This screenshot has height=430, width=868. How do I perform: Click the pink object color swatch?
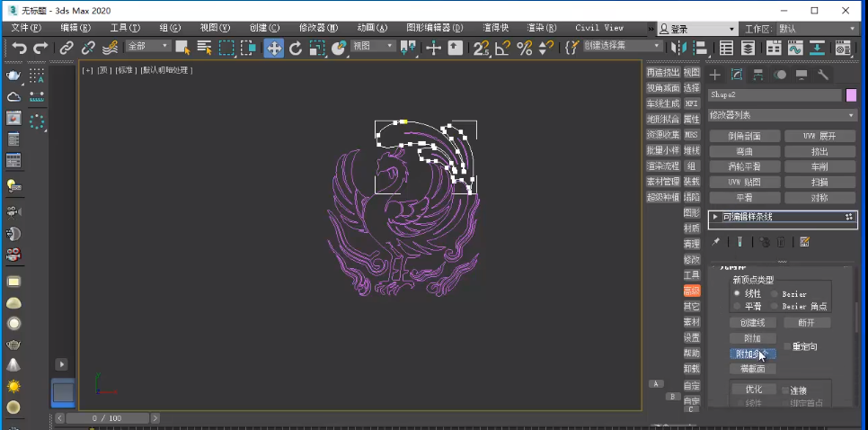coord(852,95)
